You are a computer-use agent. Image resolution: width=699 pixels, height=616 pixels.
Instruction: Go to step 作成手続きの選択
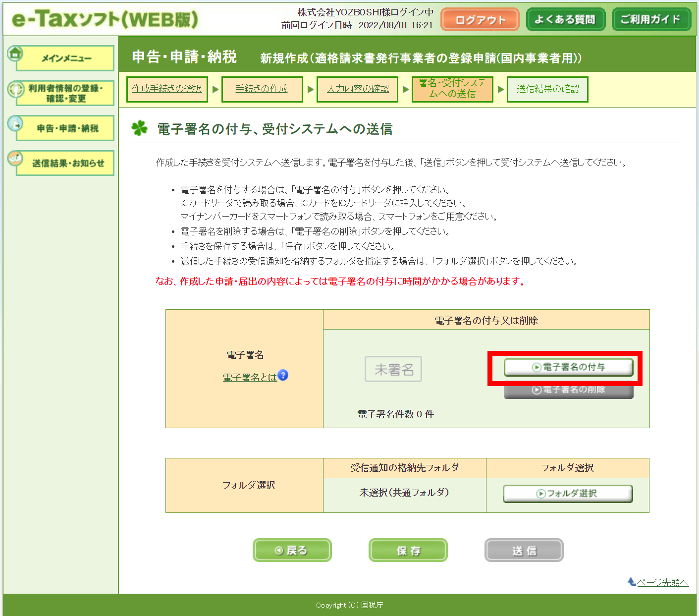167,89
